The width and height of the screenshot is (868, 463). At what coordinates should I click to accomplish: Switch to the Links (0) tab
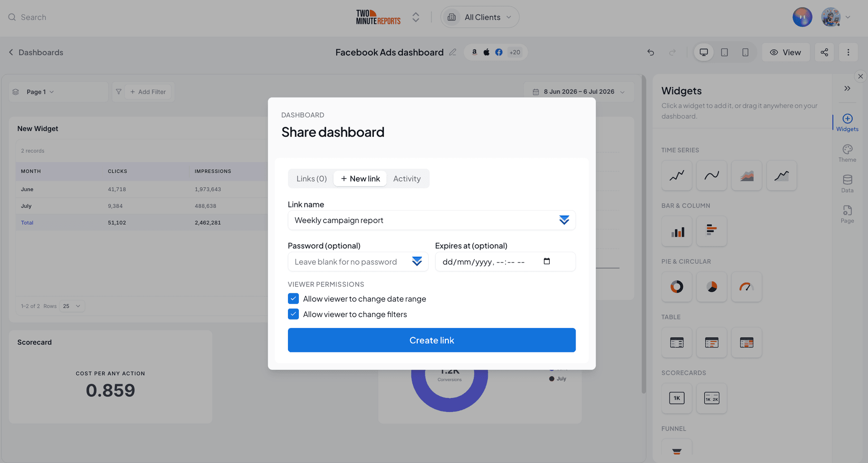coord(311,179)
